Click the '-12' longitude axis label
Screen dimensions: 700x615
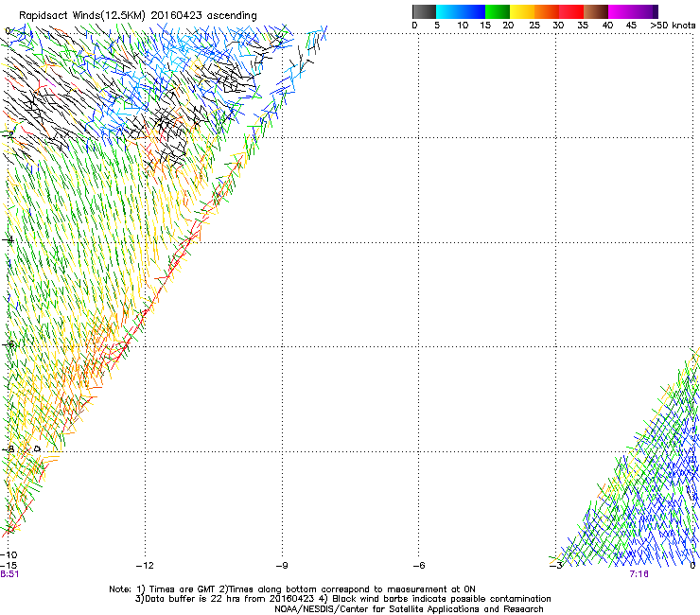pos(145,566)
